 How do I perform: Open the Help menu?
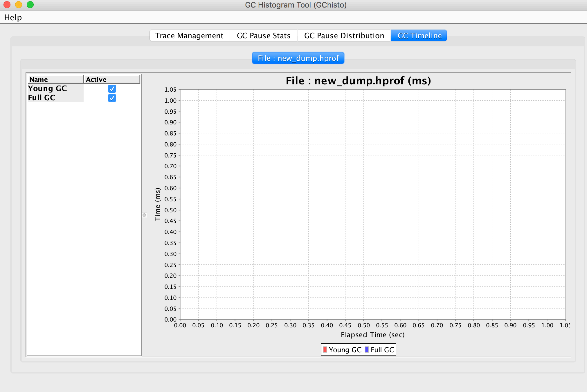[x=13, y=17]
